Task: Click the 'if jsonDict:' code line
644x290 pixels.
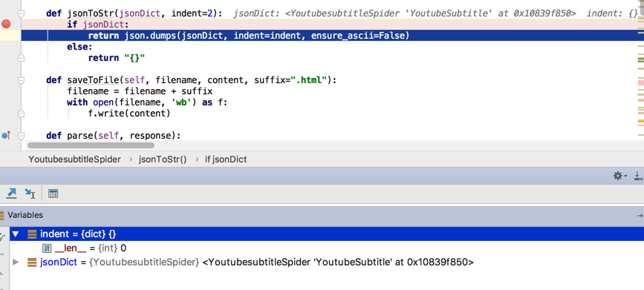Action: 98,24
